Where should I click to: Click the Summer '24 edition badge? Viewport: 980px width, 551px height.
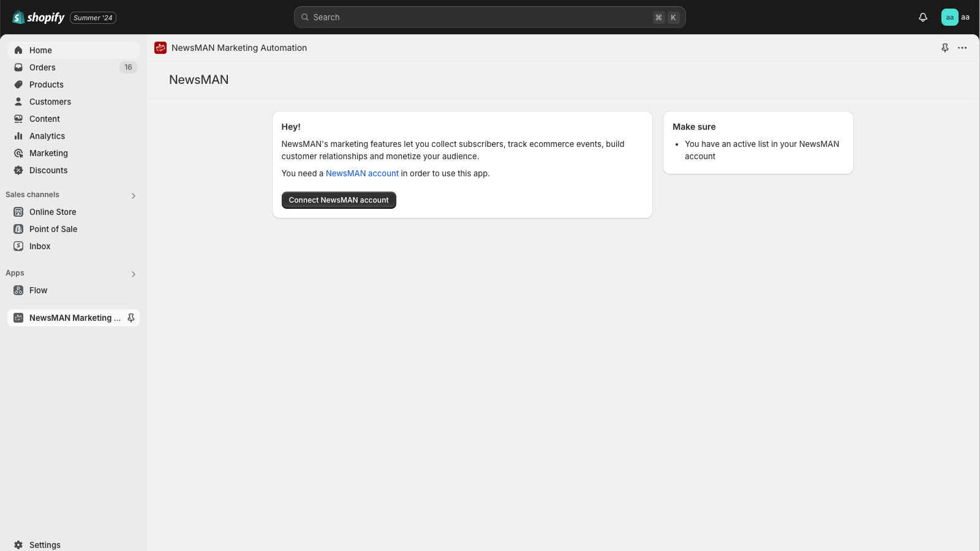click(x=93, y=18)
